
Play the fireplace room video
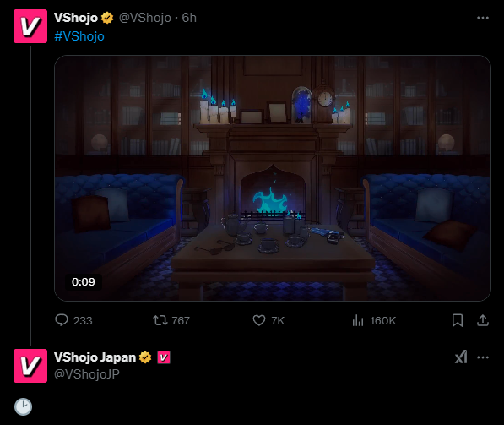pyautogui.click(x=273, y=178)
